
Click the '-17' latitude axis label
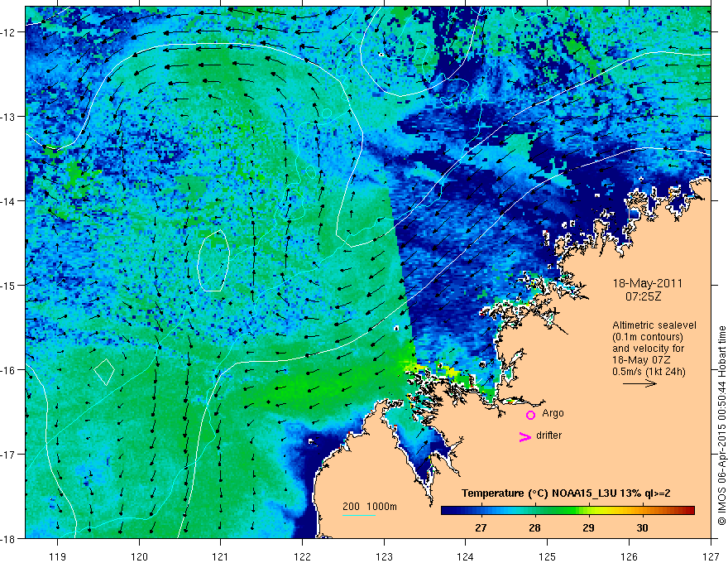pyautogui.click(x=8, y=455)
